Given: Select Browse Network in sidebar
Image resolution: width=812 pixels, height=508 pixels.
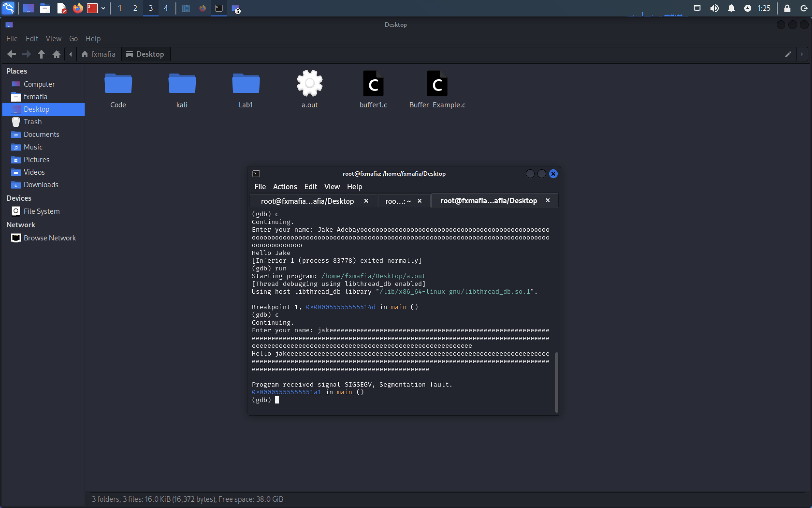Looking at the screenshot, I should (x=43, y=238).
